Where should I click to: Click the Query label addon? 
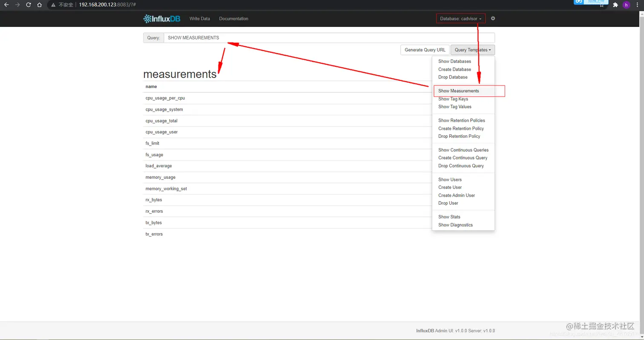153,38
